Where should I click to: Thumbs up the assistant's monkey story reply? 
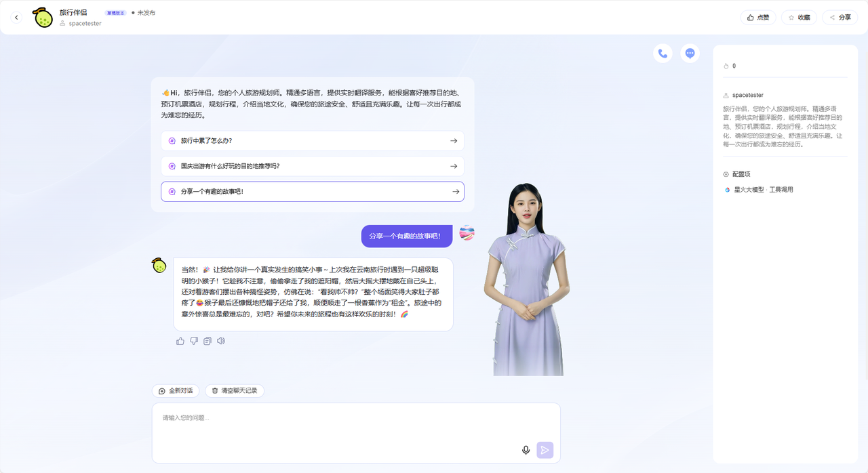[x=180, y=341]
